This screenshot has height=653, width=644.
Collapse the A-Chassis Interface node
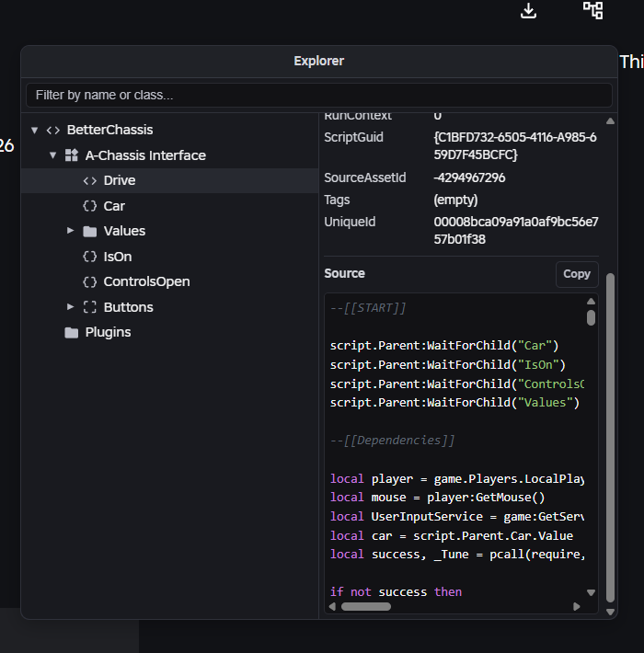pos(52,155)
